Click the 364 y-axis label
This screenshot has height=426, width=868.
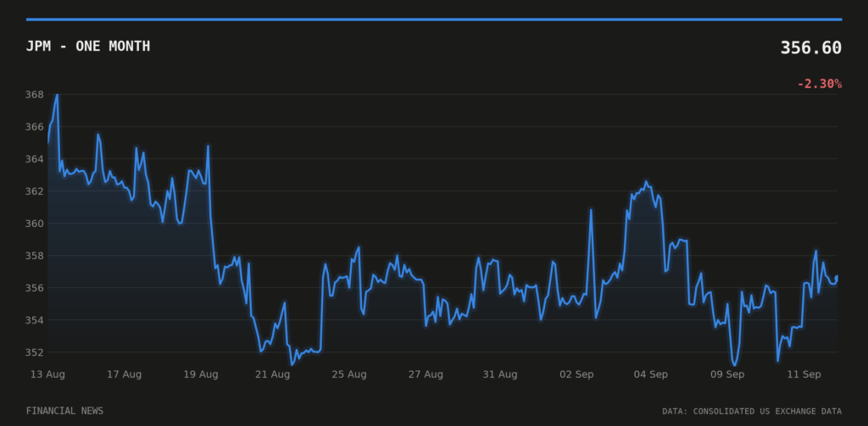(x=34, y=158)
